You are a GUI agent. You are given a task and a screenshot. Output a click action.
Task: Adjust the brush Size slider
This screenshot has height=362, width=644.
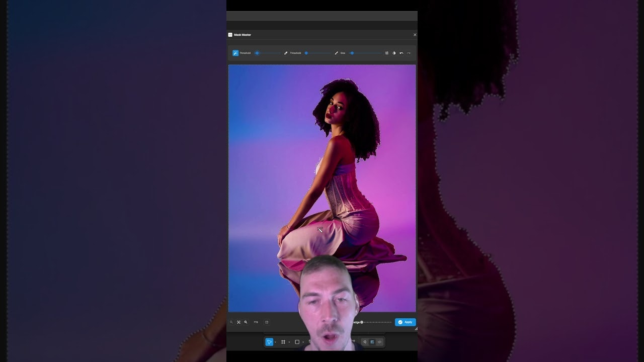(366, 53)
